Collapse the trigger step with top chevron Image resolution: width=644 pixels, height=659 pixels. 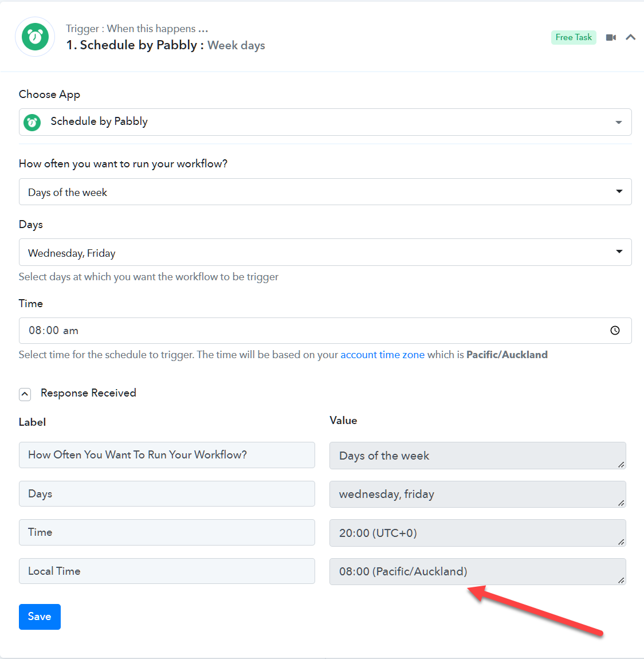point(630,37)
